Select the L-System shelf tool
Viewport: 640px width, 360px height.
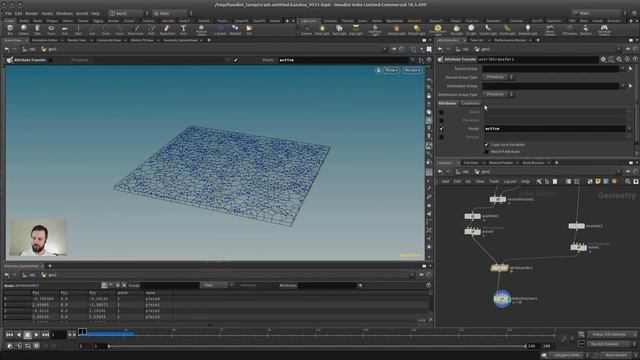tap(220, 29)
